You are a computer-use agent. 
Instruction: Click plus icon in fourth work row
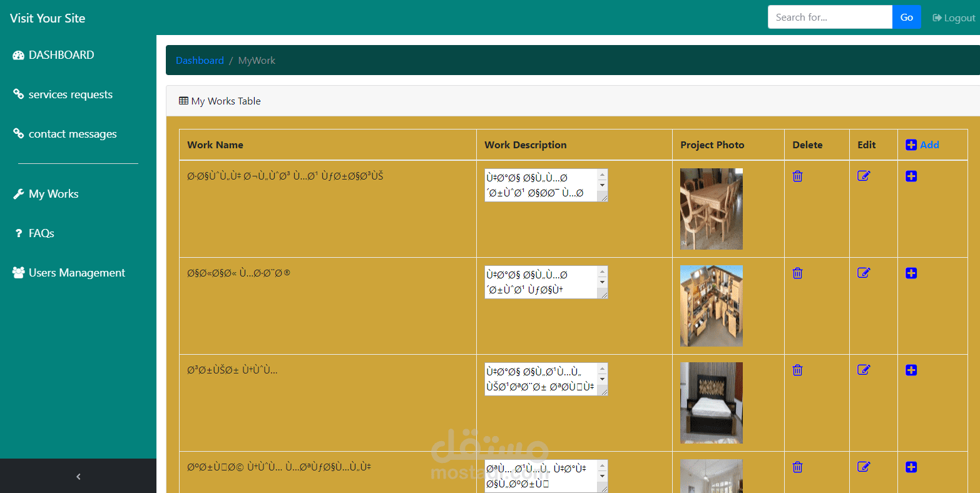click(911, 467)
